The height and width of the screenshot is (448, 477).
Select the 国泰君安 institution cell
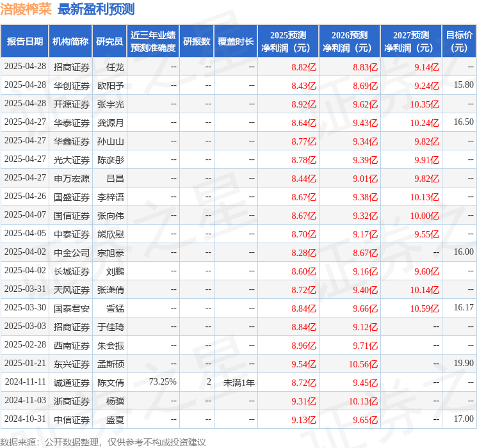72,308
